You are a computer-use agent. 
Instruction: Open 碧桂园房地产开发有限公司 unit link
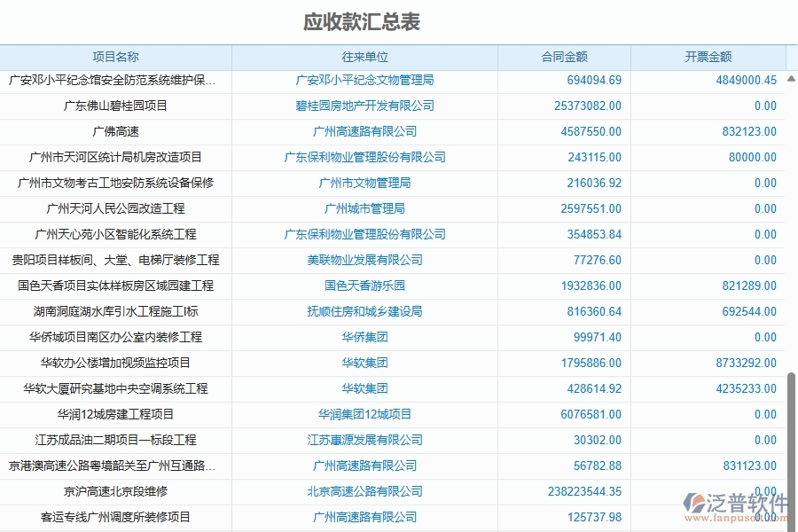click(x=364, y=106)
